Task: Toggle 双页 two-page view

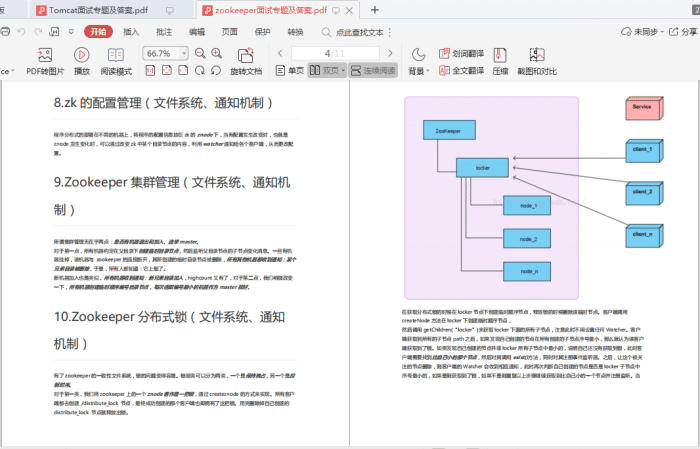Action: coord(325,71)
